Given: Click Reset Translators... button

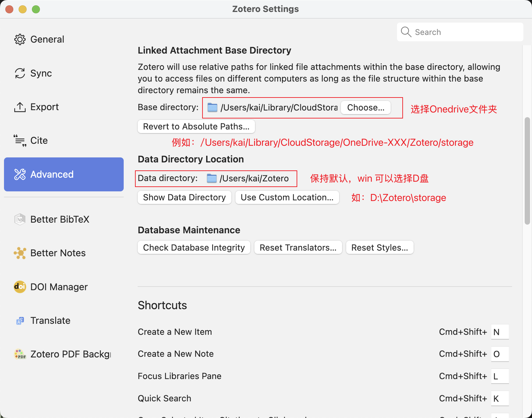Looking at the screenshot, I should pos(298,247).
